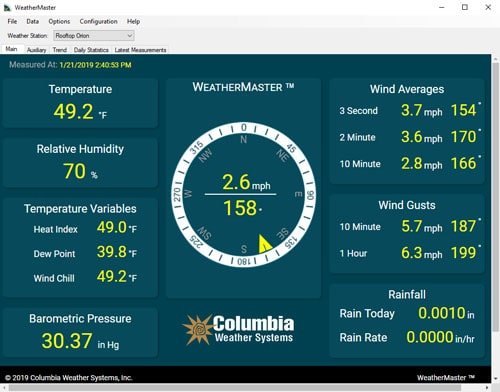This screenshot has height=392, width=500.
Task: Select the Main tab
Action: coord(11,49)
